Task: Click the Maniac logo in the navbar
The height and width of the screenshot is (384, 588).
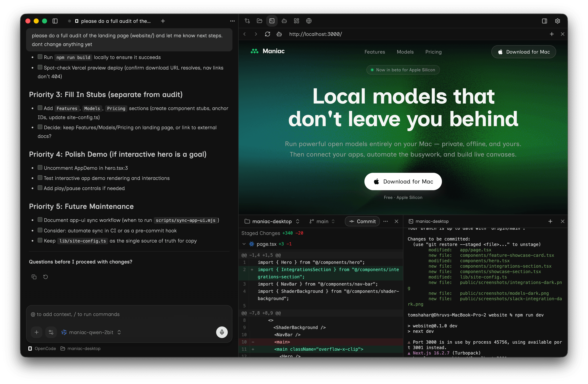Action: [268, 51]
